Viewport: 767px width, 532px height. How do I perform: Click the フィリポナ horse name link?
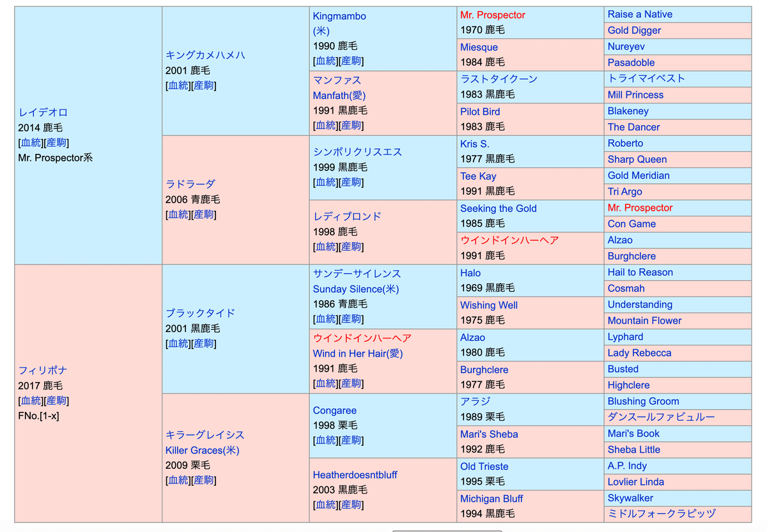[x=43, y=370]
